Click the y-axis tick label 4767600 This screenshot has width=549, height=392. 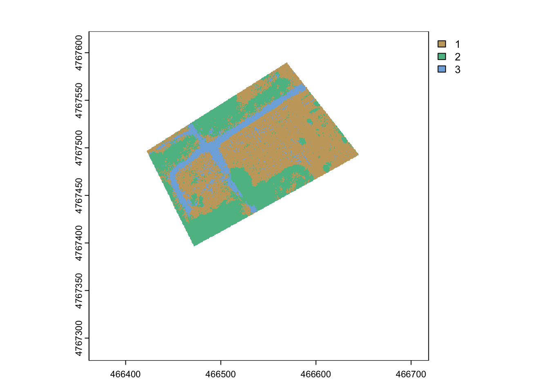pos(79,53)
